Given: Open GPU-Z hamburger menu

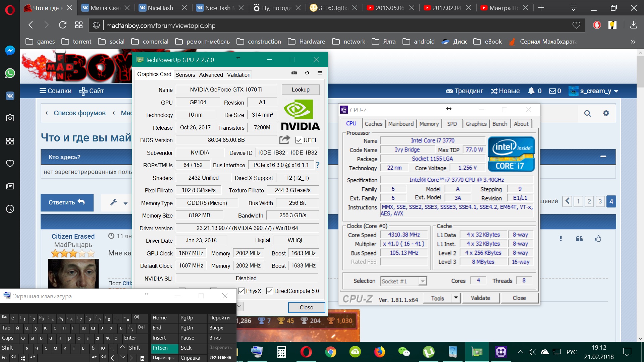Looking at the screenshot, I should 320,73.
